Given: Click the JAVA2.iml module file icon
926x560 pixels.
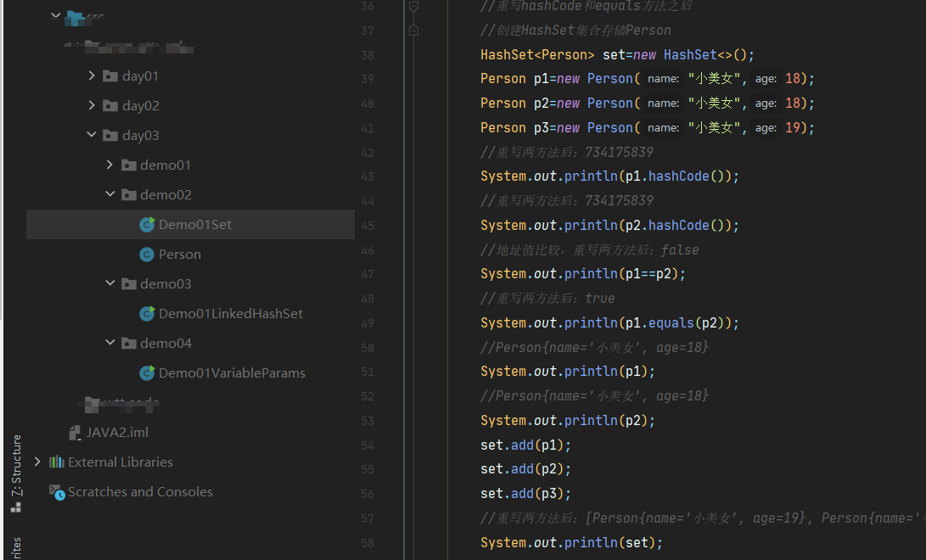Looking at the screenshot, I should pyautogui.click(x=74, y=432).
